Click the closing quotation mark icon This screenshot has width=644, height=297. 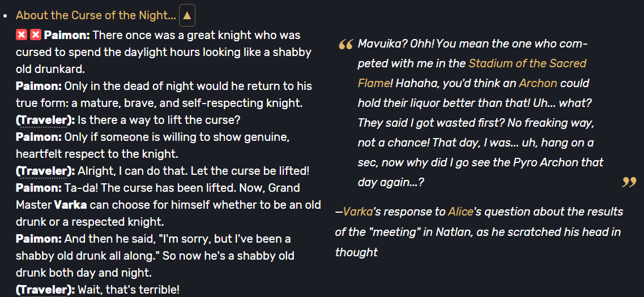pyautogui.click(x=629, y=182)
